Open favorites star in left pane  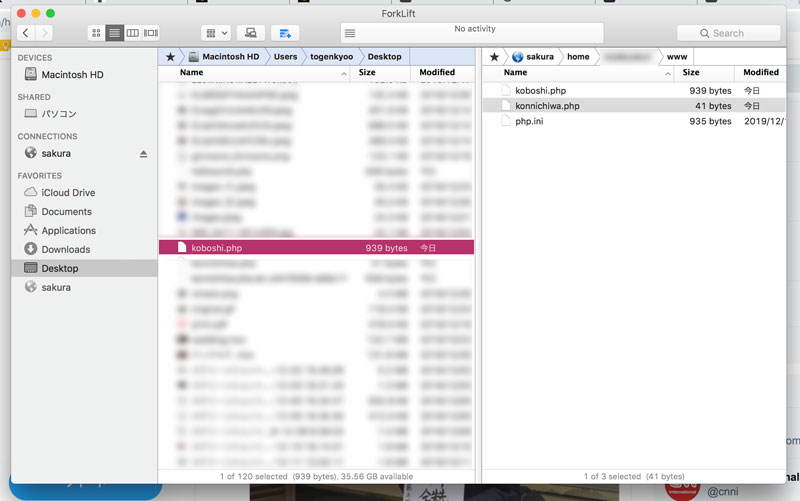tap(170, 57)
